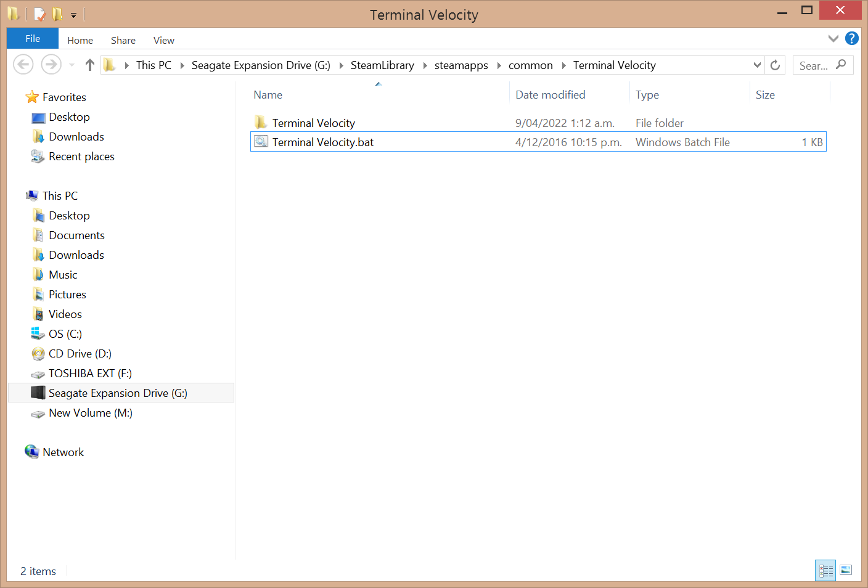Click the Favorites star icon
868x588 pixels.
[x=32, y=97]
